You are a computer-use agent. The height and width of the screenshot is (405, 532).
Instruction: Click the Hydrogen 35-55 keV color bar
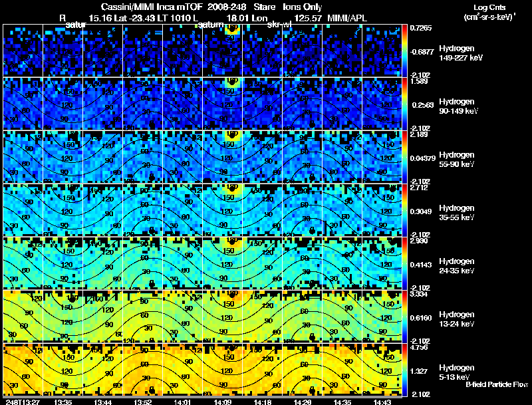click(404, 210)
